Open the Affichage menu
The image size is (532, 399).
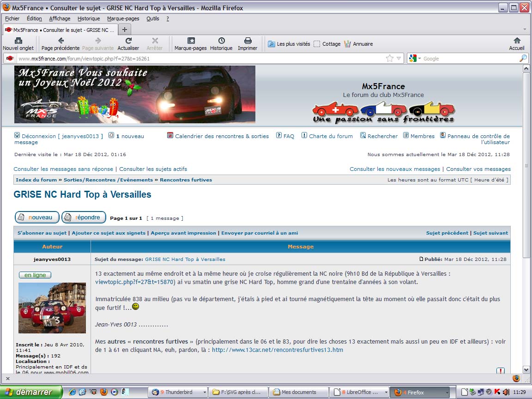coord(60,18)
